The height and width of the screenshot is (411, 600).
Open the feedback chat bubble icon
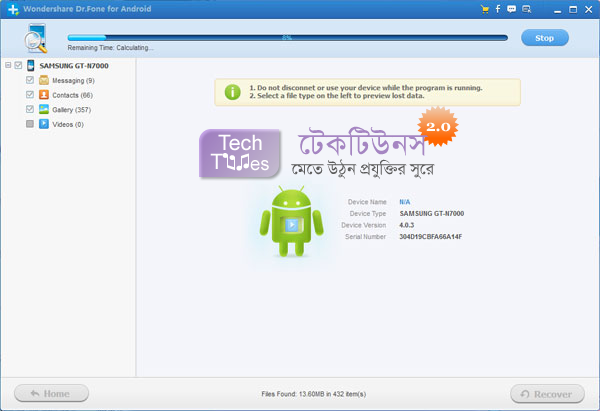[x=511, y=9]
